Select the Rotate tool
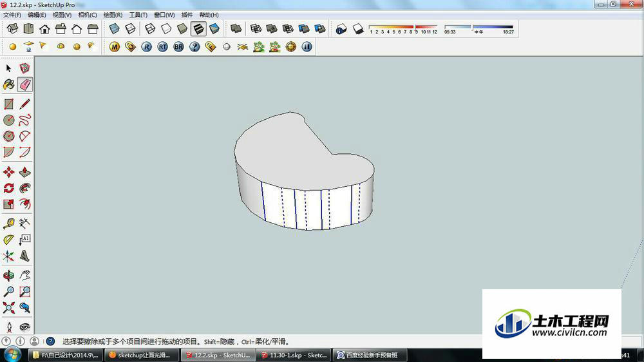The height and width of the screenshot is (362, 644). tap(8, 188)
